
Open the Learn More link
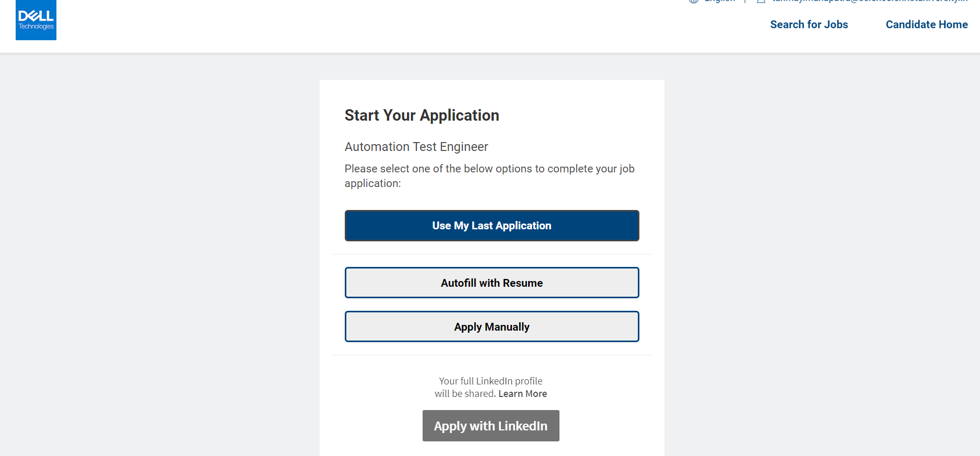pos(522,394)
